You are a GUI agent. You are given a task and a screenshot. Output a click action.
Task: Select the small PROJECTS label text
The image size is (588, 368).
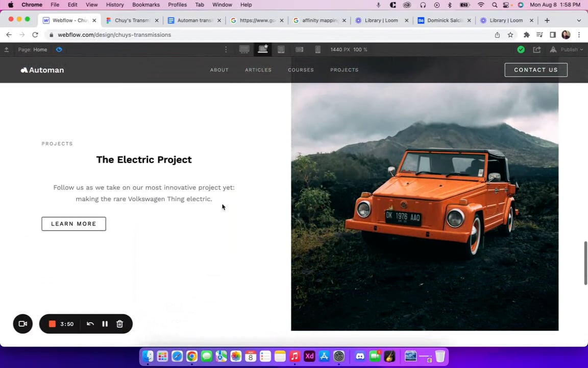57,144
